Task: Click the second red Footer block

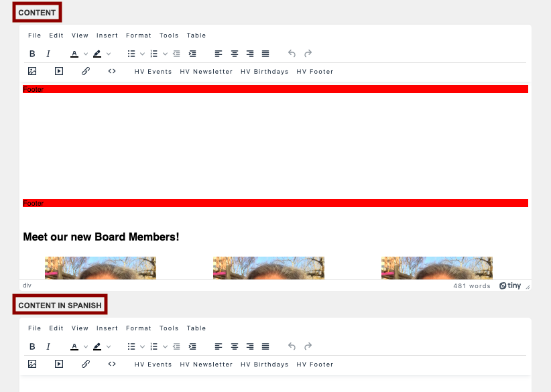Action: (x=275, y=203)
